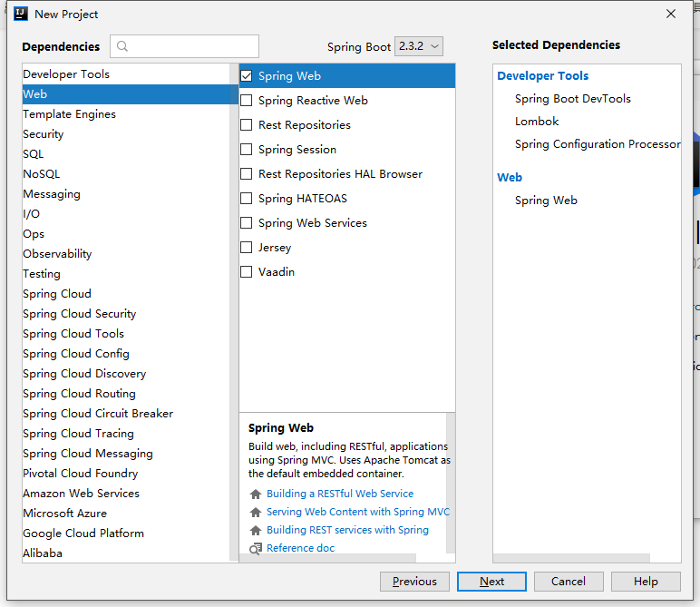
Task: Go back with the Previous button
Action: [414, 582]
